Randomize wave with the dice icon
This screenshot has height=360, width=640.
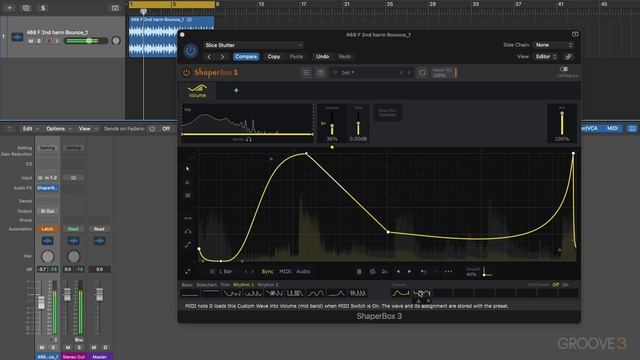coord(372,271)
